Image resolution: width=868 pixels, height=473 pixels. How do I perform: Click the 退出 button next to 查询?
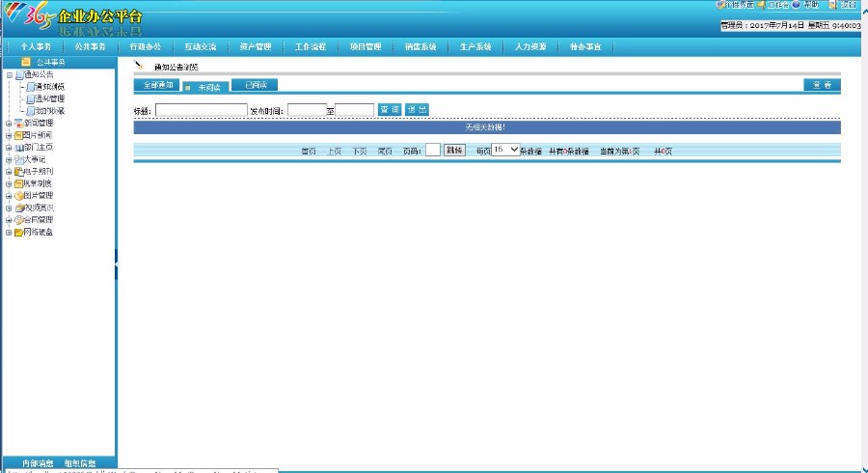click(417, 110)
